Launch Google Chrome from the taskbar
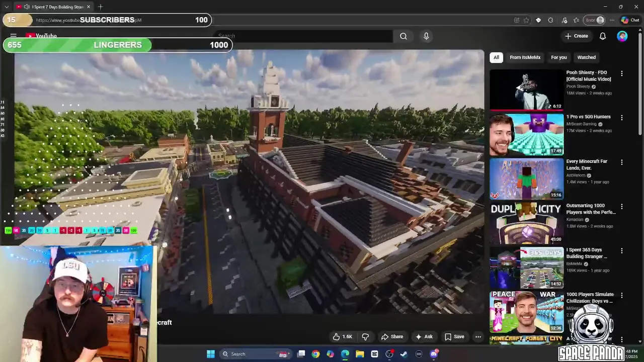Screen dimensions: 644x362 tap(315, 354)
